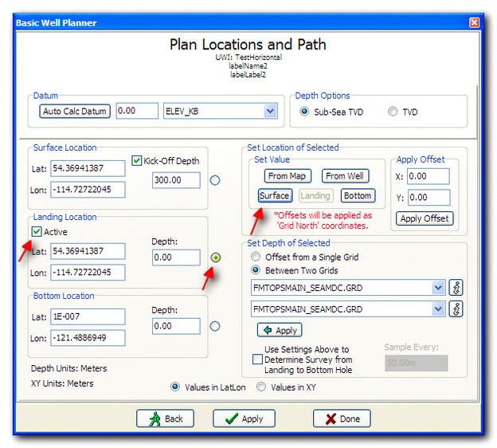Image resolution: width=497 pixels, height=448 pixels.
Task: Uncheck the Active landing location checkbox
Action: tap(37, 232)
